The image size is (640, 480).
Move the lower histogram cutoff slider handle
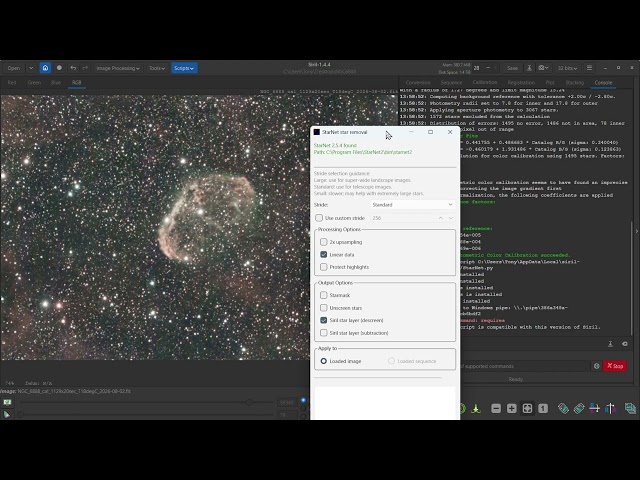point(20,414)
